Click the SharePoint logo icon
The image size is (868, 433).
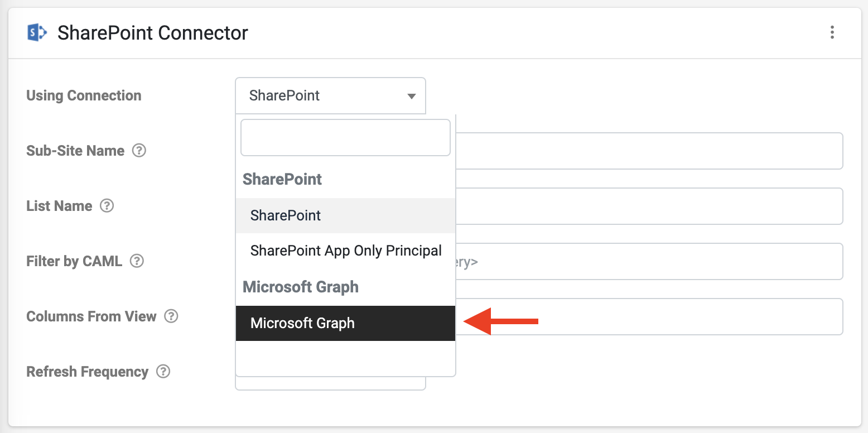pyautogui.click(x=37, y=33)
